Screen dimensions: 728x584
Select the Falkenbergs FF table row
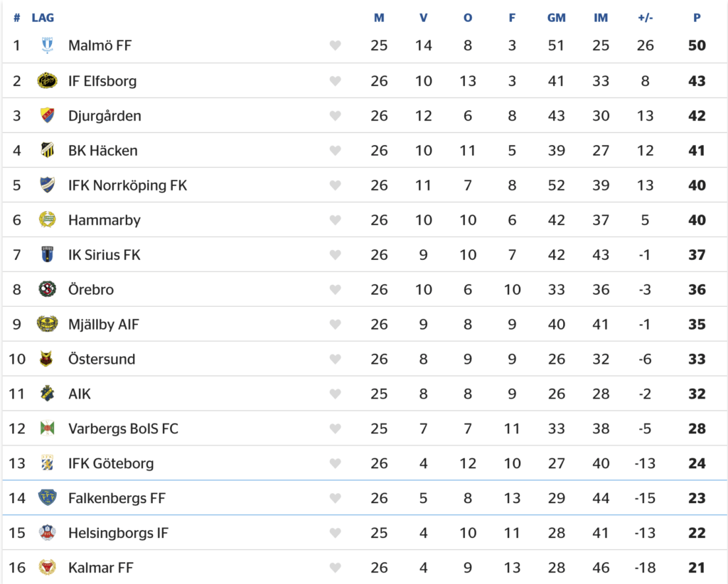(365, 498)
